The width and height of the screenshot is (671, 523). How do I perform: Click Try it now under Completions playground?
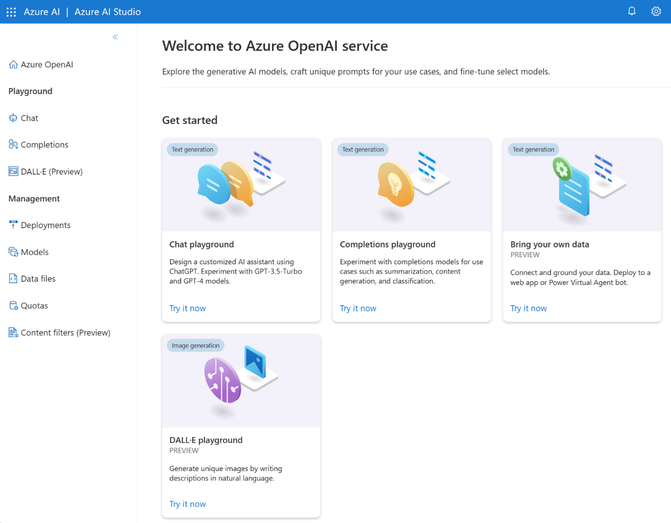pyautogui.click(x=358, y=308)
